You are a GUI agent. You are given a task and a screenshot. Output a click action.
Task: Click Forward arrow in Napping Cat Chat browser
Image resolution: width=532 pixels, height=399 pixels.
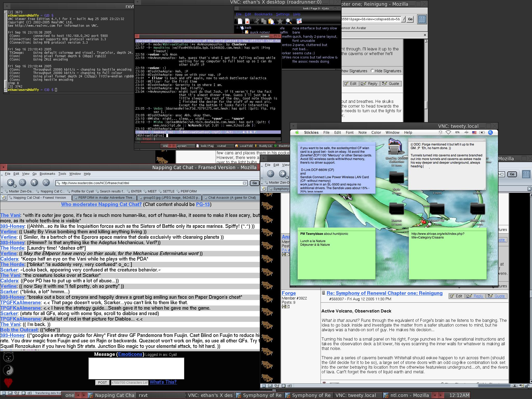(22, 183)
